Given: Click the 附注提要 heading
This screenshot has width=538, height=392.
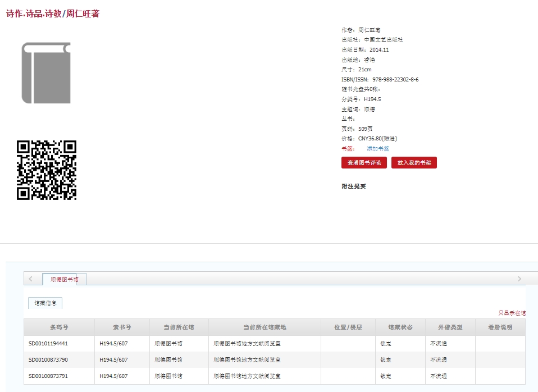Looking at the screenshot, I should tap(354, 186).
